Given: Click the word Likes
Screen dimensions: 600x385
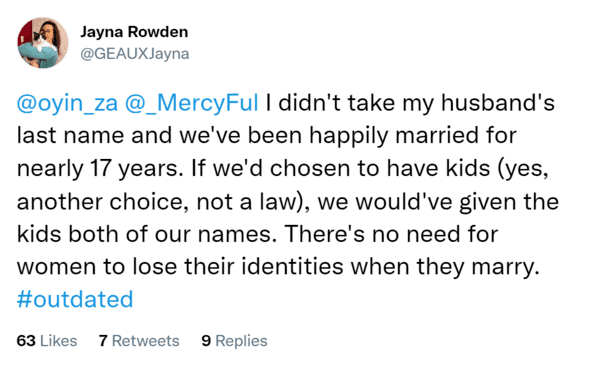Looking at the screenshot, I should (59, 341).
